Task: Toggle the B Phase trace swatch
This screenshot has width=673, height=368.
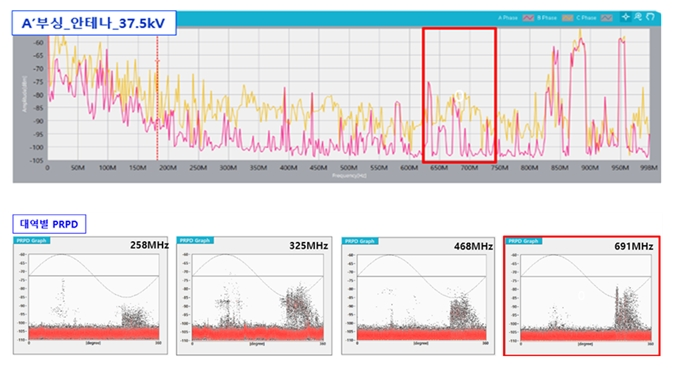Action: tap(567, 18)
